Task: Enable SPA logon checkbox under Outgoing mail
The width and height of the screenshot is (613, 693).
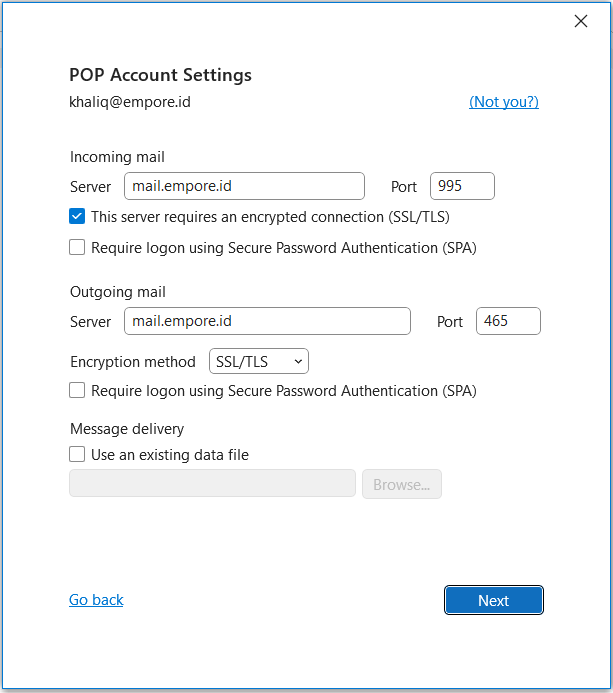Action: (x=77, y=391)
